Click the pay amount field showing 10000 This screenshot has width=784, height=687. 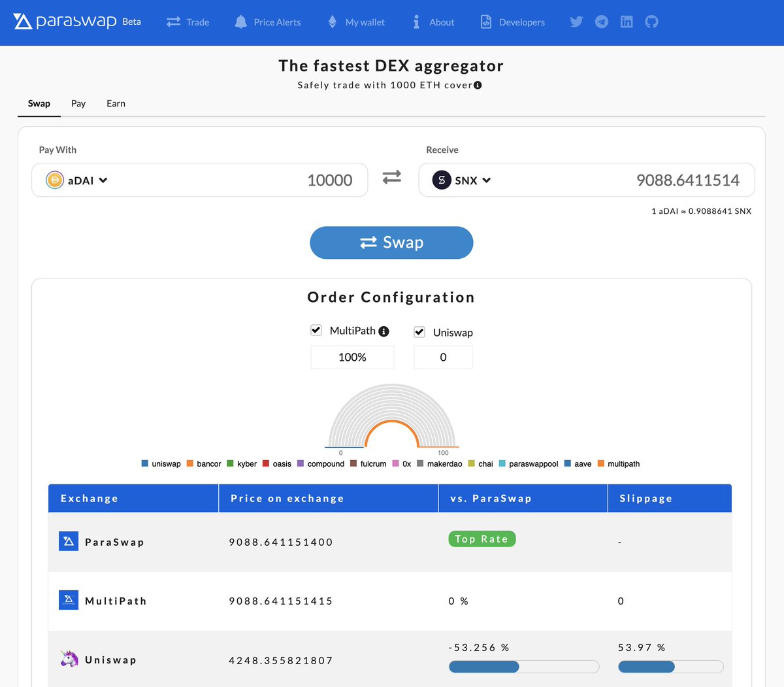click(x=329, y=180)
